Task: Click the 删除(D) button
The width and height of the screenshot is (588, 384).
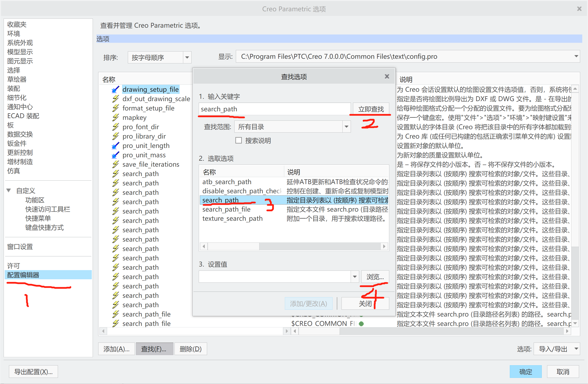Action: click(190, 349)
